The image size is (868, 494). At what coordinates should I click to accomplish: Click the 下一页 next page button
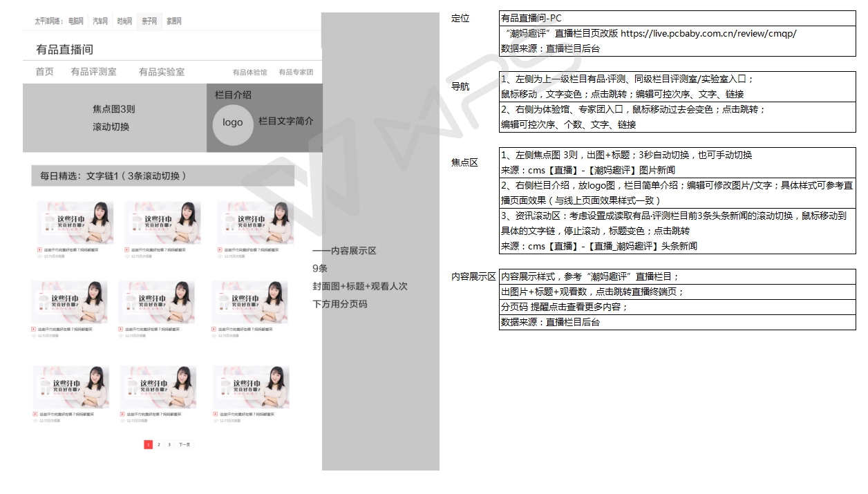[x=185, y=445]
